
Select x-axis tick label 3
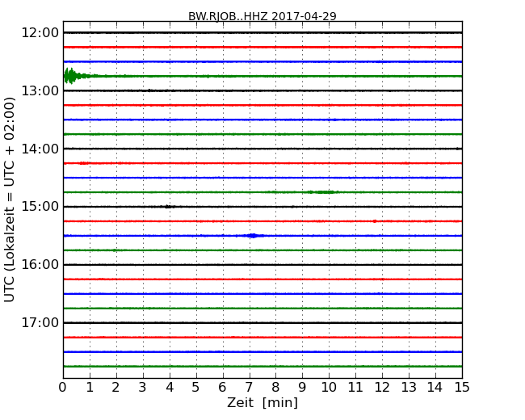tap(143, 388)
